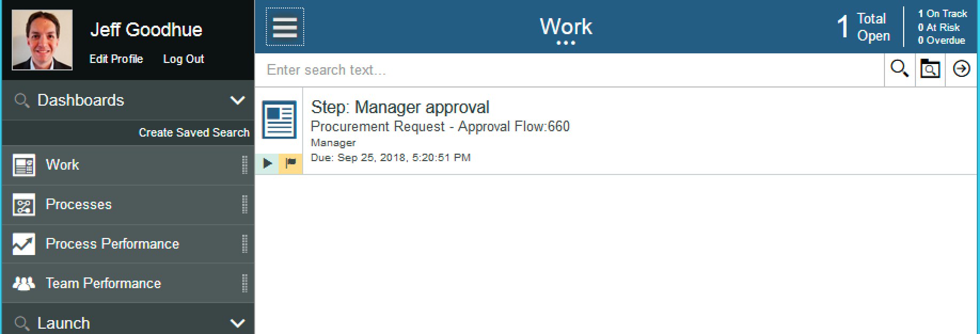Click the Manager approval task document icon
Viewport: 980px width, 334px height.
click(x=279, y=120)
